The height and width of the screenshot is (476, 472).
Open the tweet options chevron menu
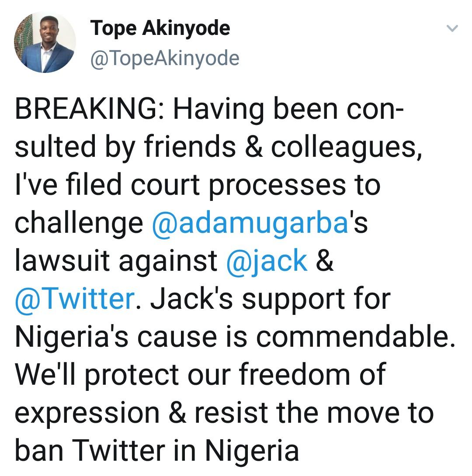coord(452,29)
